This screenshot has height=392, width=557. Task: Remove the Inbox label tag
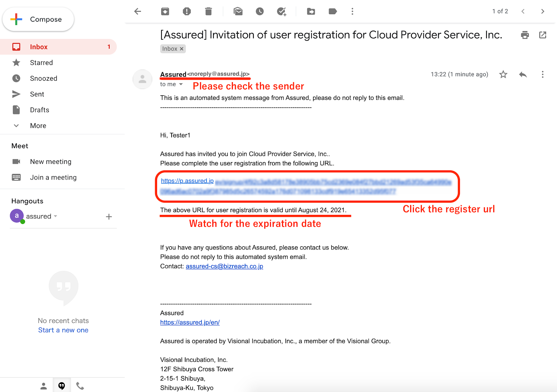click(182, 49)
